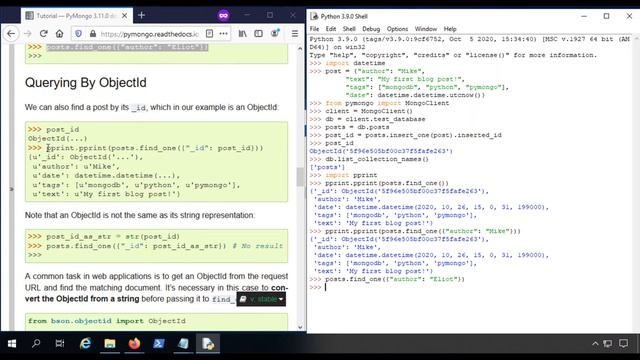
Task: Open page actions three-dot menu
Action: [x=224, y=33]
